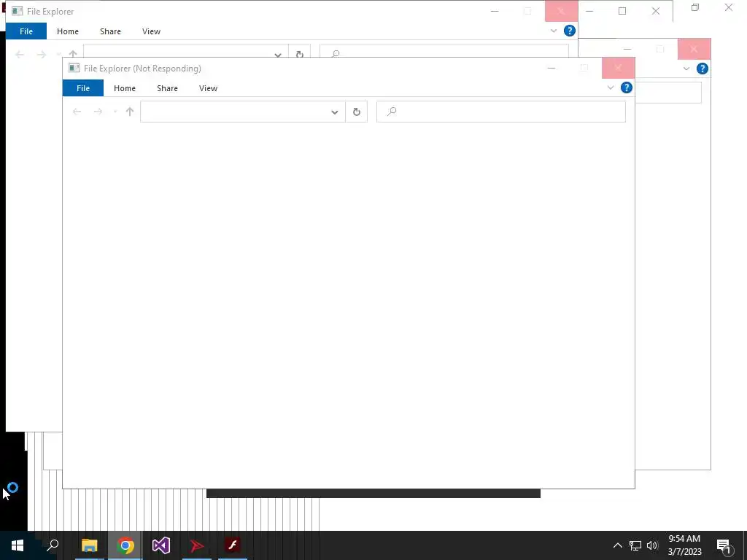
Task: Click search magnifier icon in Not Responding window
Action: pos(392,112)
